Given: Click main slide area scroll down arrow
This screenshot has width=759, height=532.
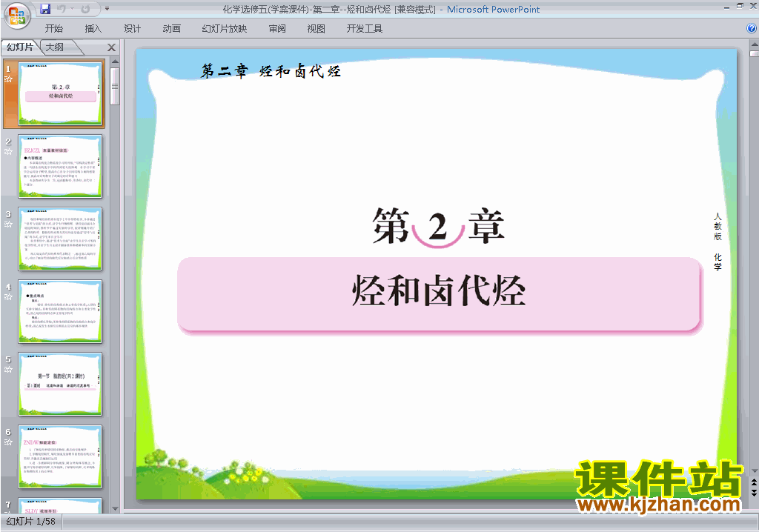Looking at the screenshot, I should point(754,471).
